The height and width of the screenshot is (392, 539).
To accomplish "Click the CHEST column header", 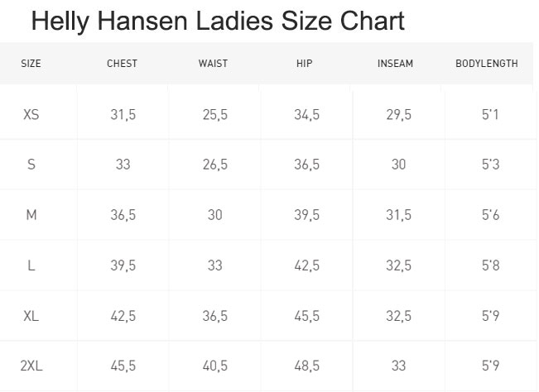I will click(122, 64).
